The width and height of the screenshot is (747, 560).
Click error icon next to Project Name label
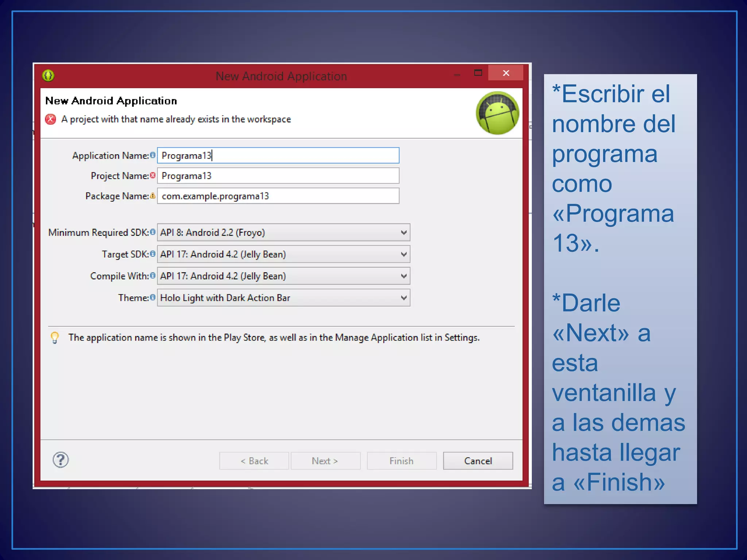coord(153,175)
